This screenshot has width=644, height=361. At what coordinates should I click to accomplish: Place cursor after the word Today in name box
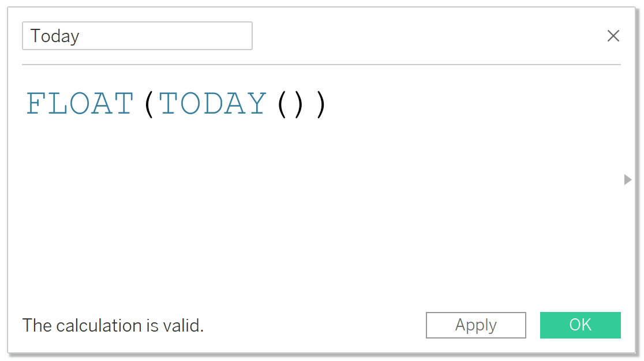pyautogui.click(x=80, y=36)
